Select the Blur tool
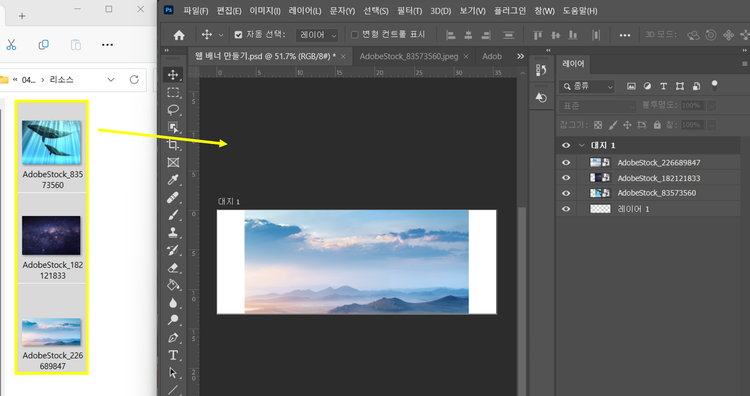This screenshot has width=750, height=396. point(173,303)
